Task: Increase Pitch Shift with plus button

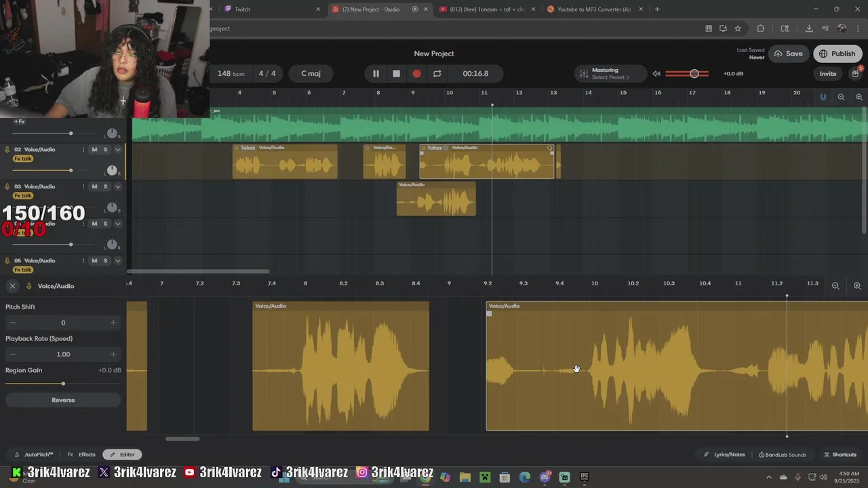Action: point(113,323)
